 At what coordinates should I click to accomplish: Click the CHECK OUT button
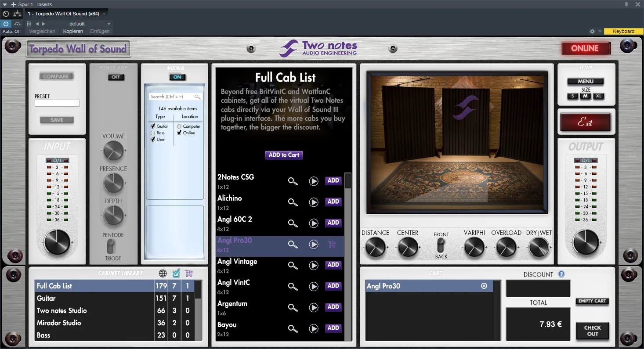(x=593, y=331)
